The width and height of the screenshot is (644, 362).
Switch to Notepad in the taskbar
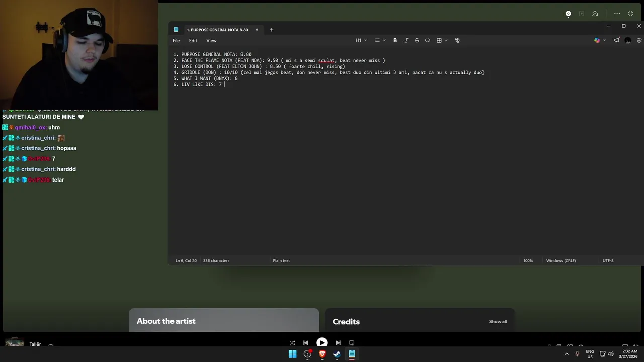[x=352, y=354]
